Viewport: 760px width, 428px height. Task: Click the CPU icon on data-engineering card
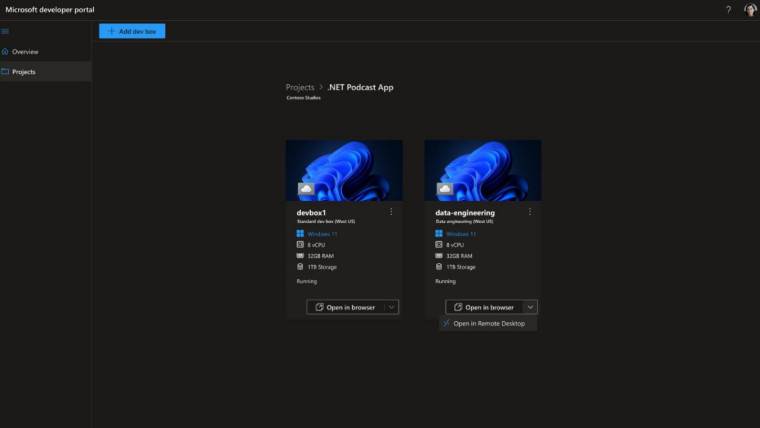pos(439,245)
